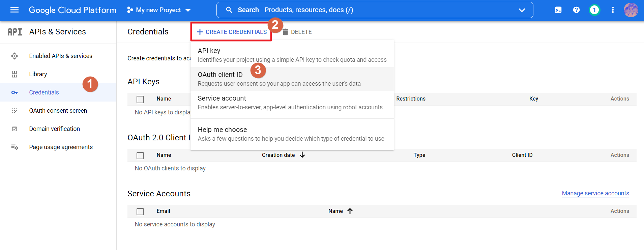Click the Credentials page title

click(x=148, y=32)
